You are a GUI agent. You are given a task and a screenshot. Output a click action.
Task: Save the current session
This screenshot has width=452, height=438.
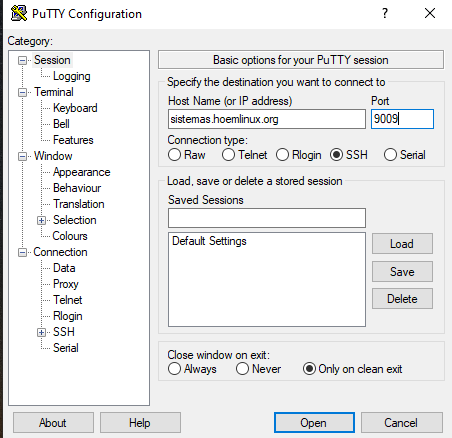click(402, 271)
